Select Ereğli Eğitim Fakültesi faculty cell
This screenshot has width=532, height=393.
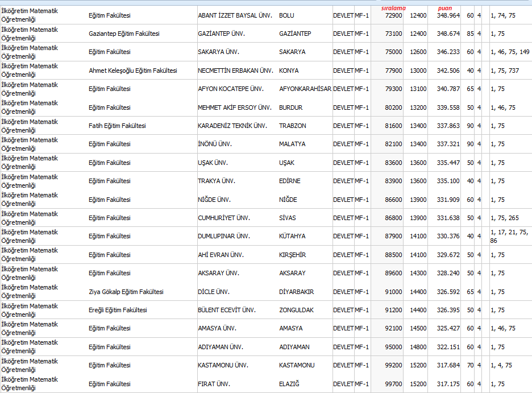118,310
